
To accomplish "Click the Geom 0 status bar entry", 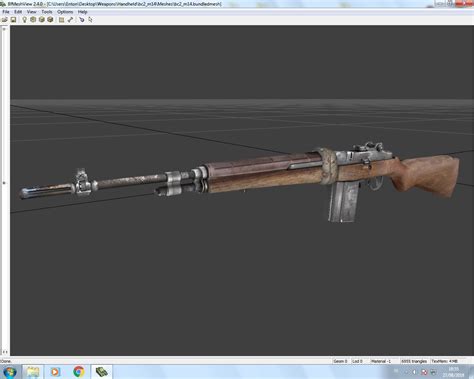I will coord(340,361).
